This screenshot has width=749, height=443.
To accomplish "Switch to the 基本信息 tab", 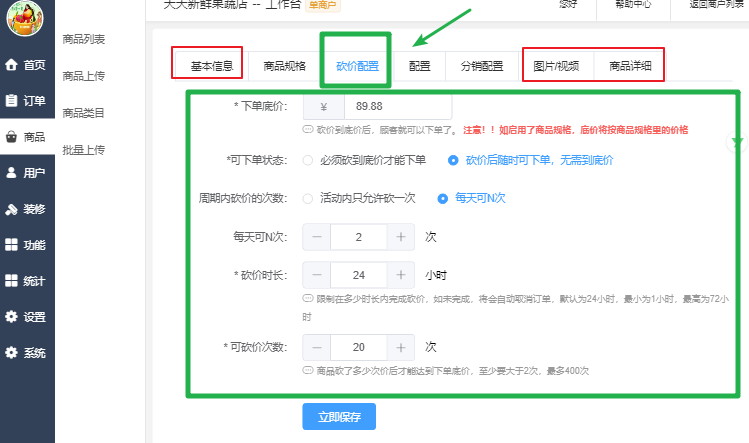I will tap(212, 66).
